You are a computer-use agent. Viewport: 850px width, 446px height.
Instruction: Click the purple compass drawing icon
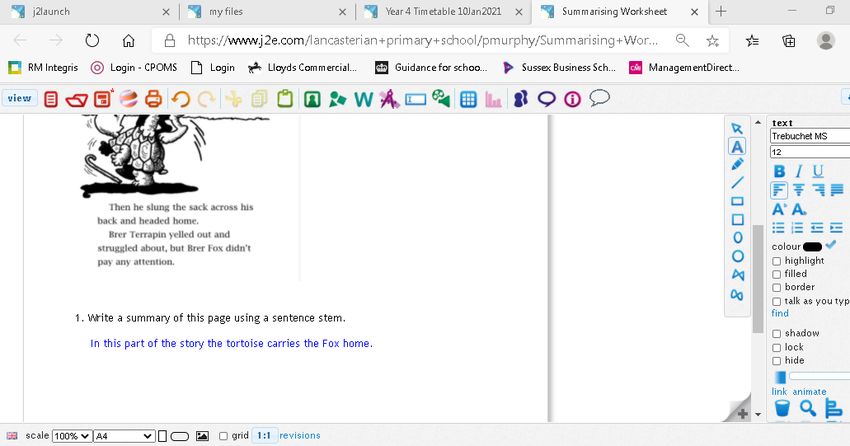(389, 99)
